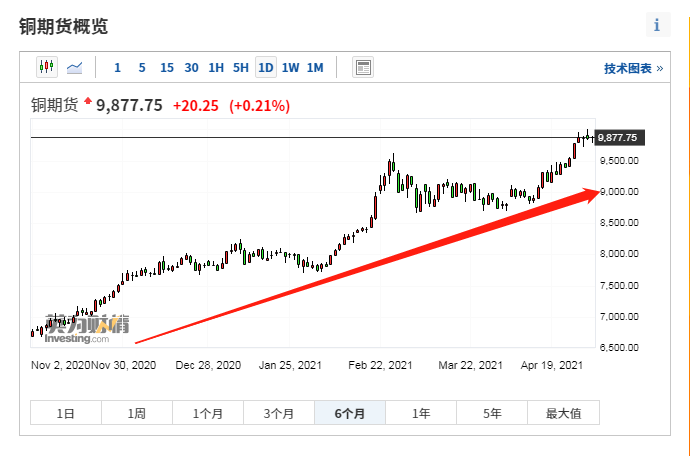Select the candlestick chart type icon

point(47,67)
